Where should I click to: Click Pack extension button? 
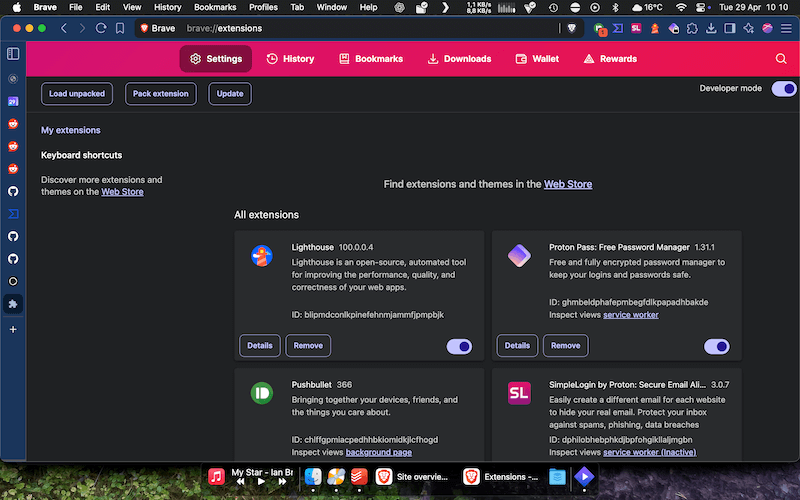pos(161,94)
